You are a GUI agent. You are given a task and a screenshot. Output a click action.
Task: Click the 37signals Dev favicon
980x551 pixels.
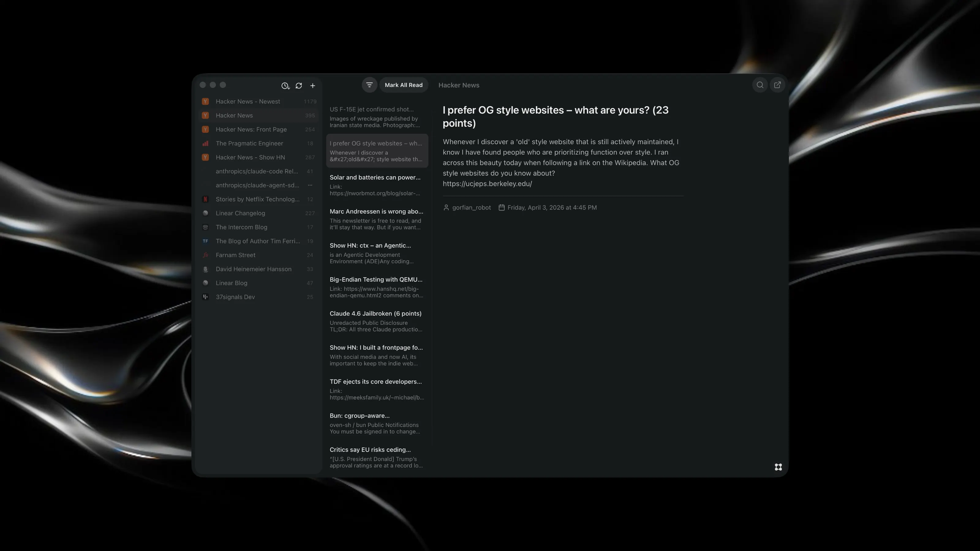[205, 297]
